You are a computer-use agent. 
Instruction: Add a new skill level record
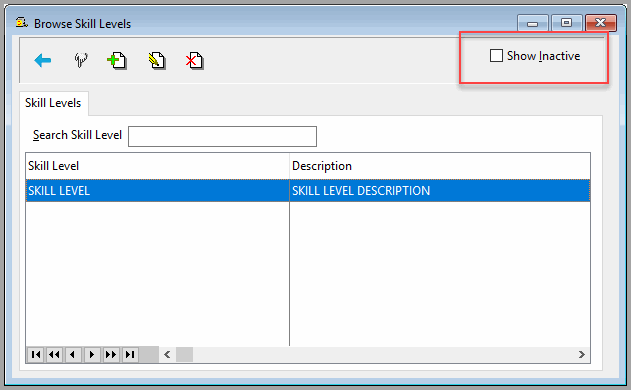click(117, 61)
